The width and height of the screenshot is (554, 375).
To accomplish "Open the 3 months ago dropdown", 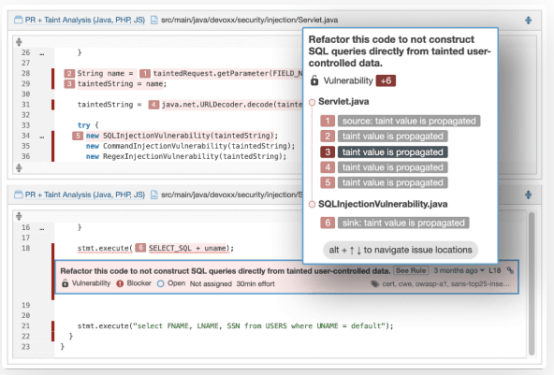I will (x=459, y=271).
